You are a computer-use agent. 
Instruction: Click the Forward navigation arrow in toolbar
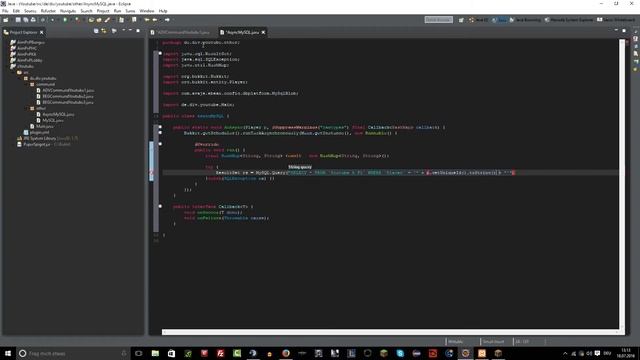tap(167, 20)
